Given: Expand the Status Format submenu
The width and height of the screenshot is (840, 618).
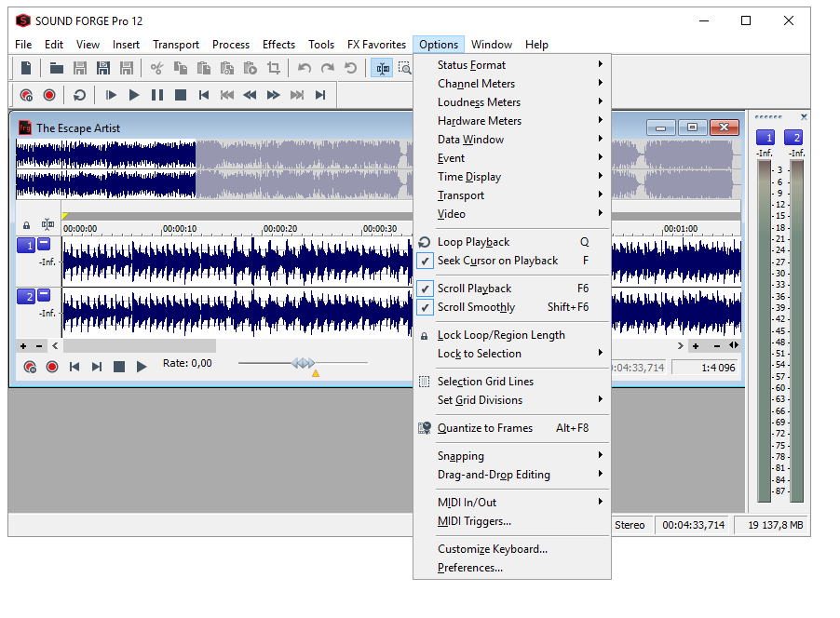Looking at the screenshot, I should point(513,65).
